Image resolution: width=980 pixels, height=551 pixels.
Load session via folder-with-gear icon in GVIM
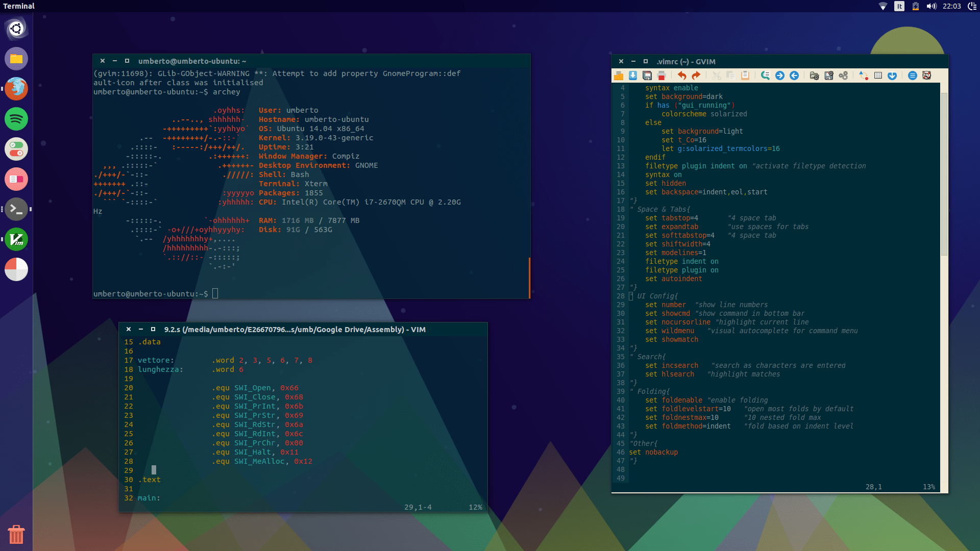[814, 76]
